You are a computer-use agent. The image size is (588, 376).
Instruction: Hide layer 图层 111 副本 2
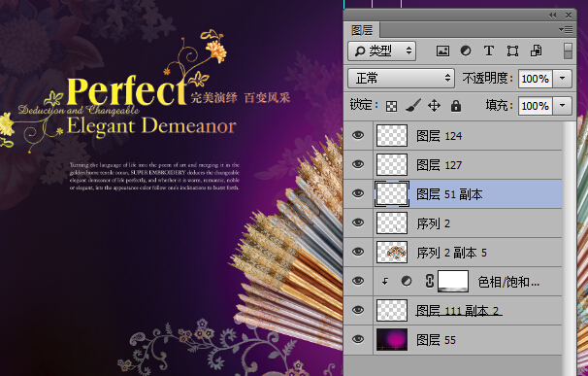click(358, 310)
